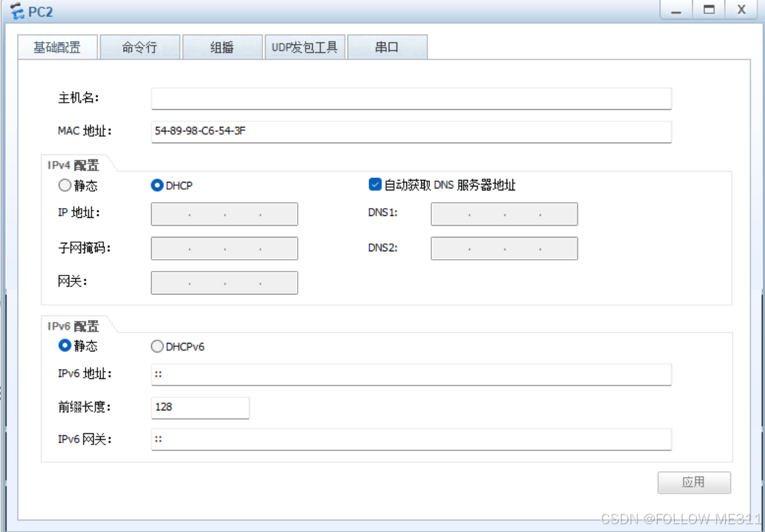Screen dimensions: 765x532
Task: Click the IPv6 地址 input field
Action: [x=411, y=374]
